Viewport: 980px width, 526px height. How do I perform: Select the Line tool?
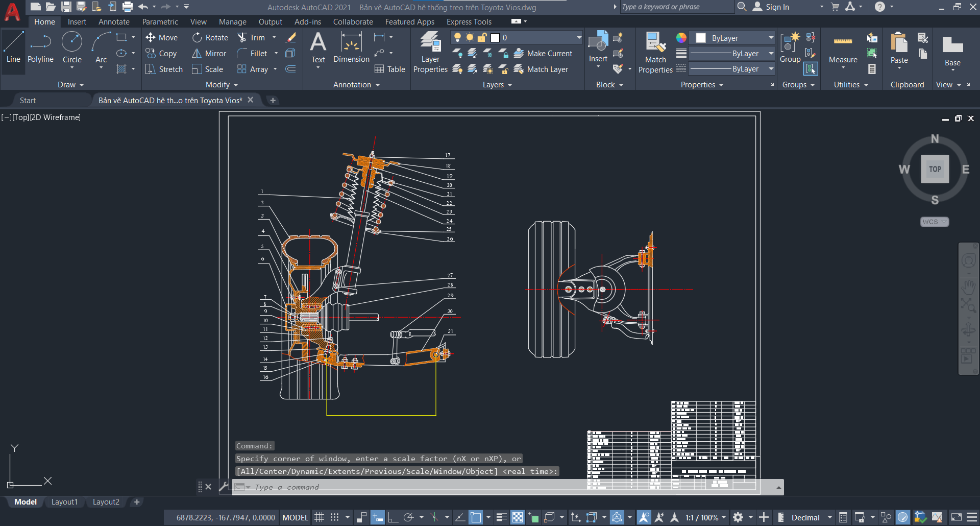tap(13, 47)
